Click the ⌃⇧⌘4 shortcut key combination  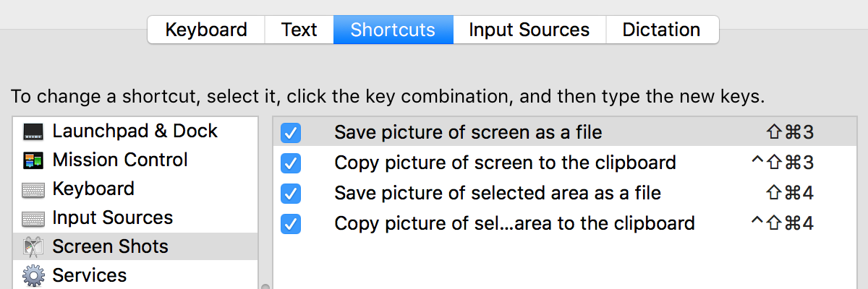click(x=783, y=224)
